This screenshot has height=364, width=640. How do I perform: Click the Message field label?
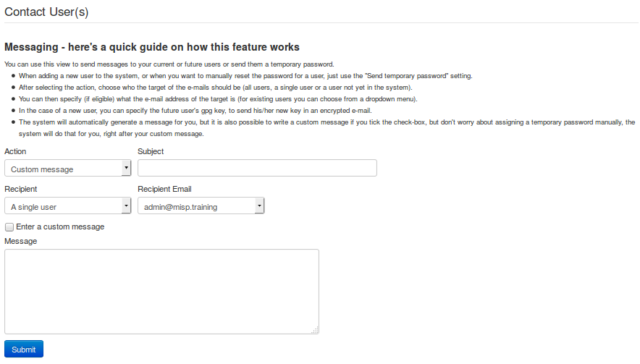pyautogui.click(x=20, y=241)
